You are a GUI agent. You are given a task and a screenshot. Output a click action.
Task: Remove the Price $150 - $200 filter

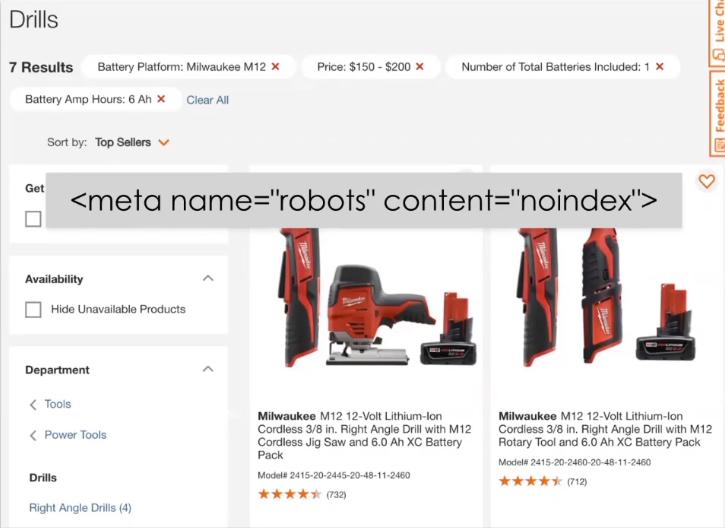(419, 67)
